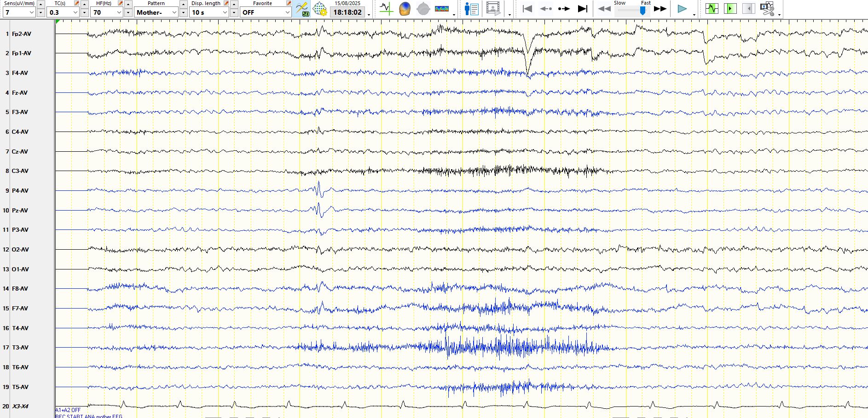Select the Fp2-AV channel label

tap(22, 34)
